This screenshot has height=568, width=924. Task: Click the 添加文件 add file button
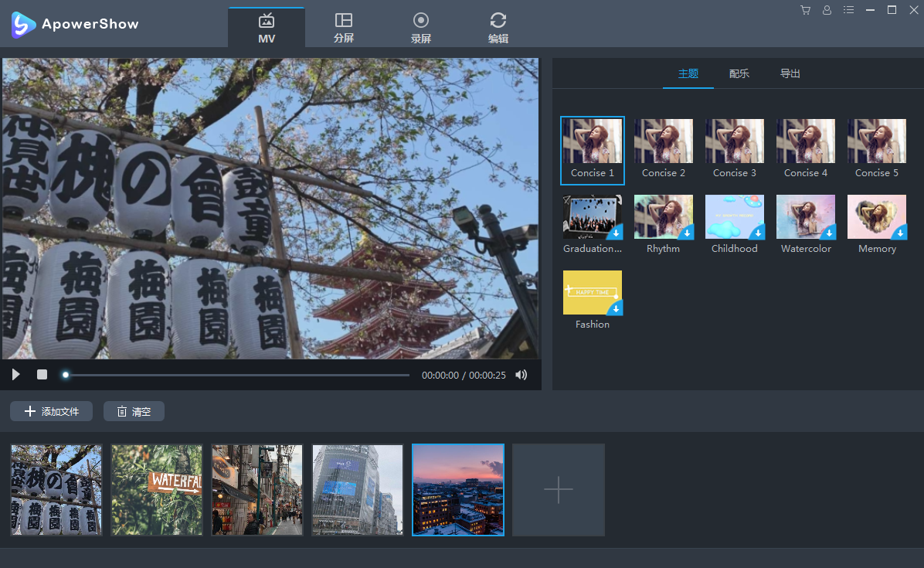[x=52, y=411]
